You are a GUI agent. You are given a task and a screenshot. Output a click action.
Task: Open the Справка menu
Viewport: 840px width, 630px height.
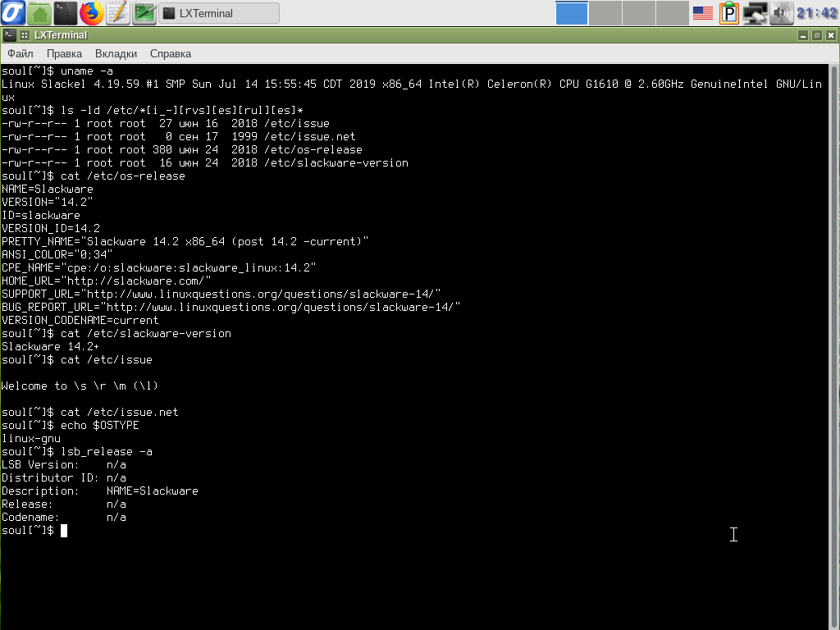(x=171, y=53)
